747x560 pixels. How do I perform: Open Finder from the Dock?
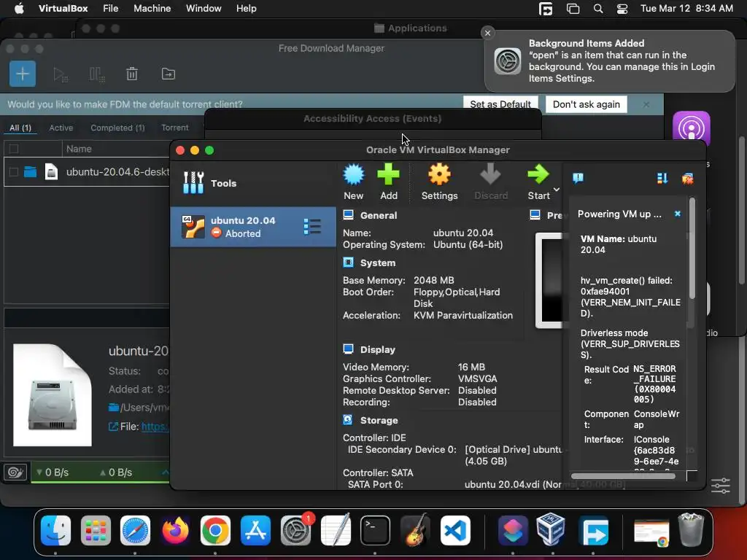click(55, 530)
